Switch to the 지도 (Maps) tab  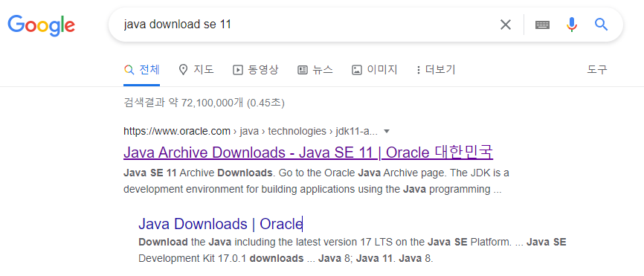(196, 70)
